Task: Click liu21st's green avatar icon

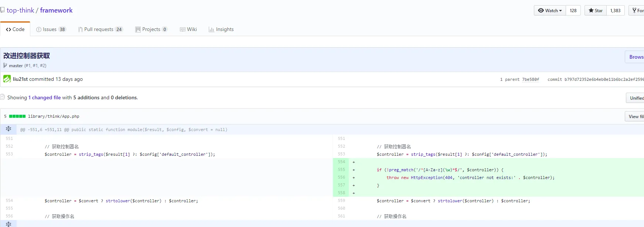Action: coord(7,79)
